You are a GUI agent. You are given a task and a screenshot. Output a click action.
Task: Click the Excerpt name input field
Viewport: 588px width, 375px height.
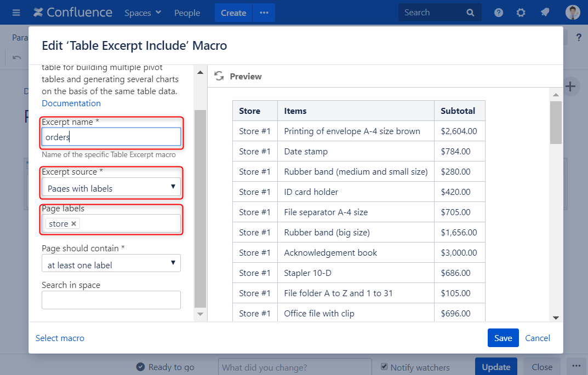(111, 137)
